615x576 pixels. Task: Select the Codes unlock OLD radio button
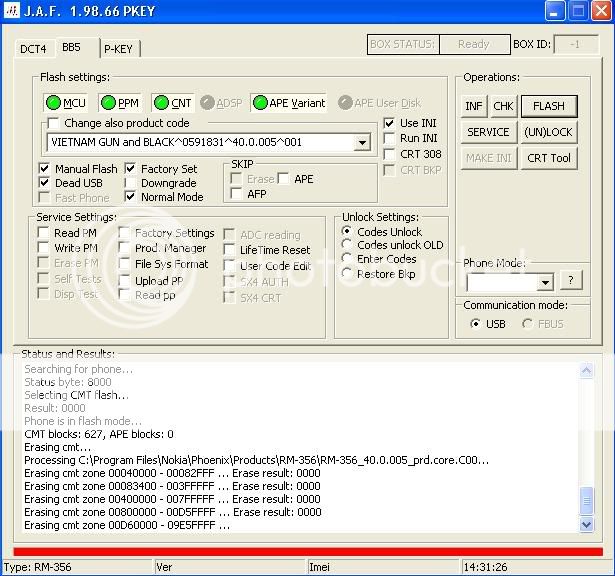[x=347, y=245]
